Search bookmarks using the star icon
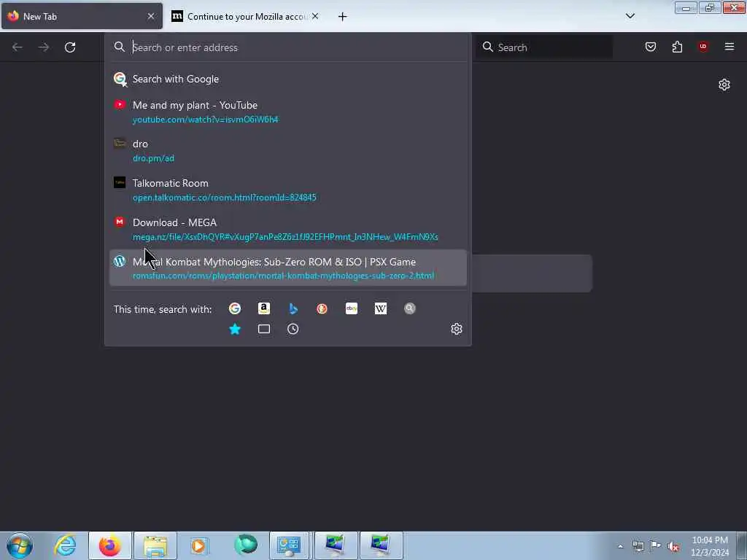Image resolution: width=747 pixels, height=560 pixels. click(234, 329)
